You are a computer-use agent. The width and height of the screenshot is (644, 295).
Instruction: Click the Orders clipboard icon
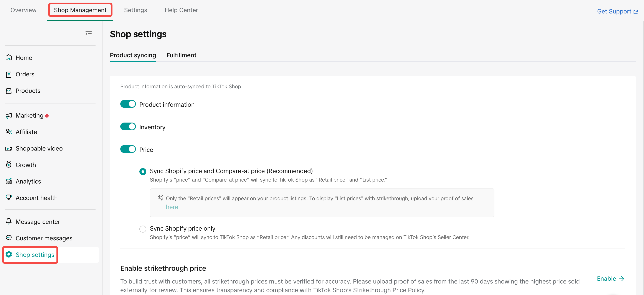[9, 74]
